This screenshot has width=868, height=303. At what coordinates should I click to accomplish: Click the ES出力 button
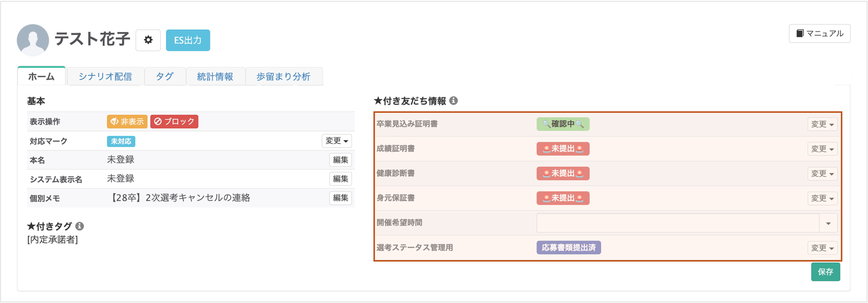(x=188, y=40)
